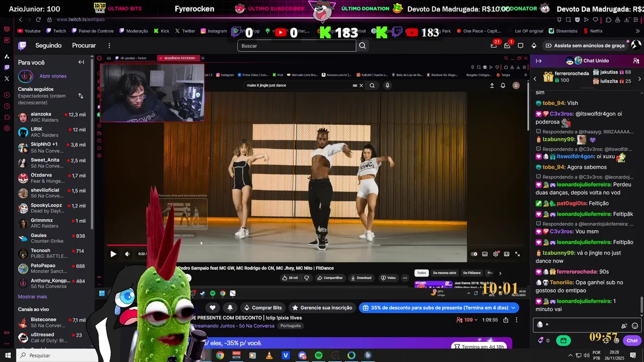Play the embedded YouTube video
The width and height of the screenshot is (644, 362).
coord(113,254)
